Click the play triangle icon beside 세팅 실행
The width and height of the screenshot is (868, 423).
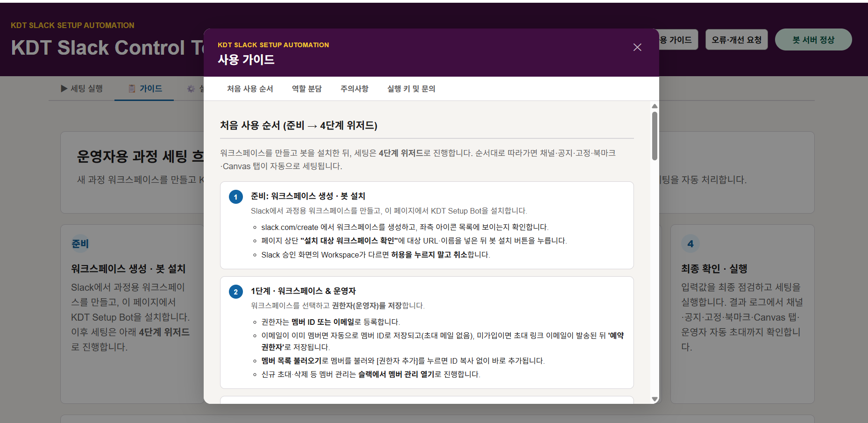64,88
